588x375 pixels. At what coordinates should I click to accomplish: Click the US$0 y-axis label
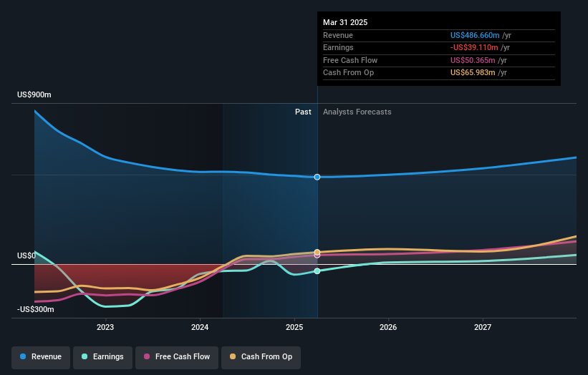pyautogui.click(x=26, y=255)
